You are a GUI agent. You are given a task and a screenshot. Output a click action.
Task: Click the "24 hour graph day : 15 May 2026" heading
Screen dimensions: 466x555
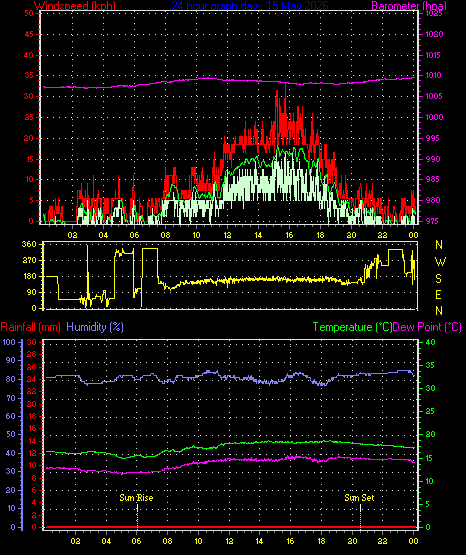coord(250,6)
